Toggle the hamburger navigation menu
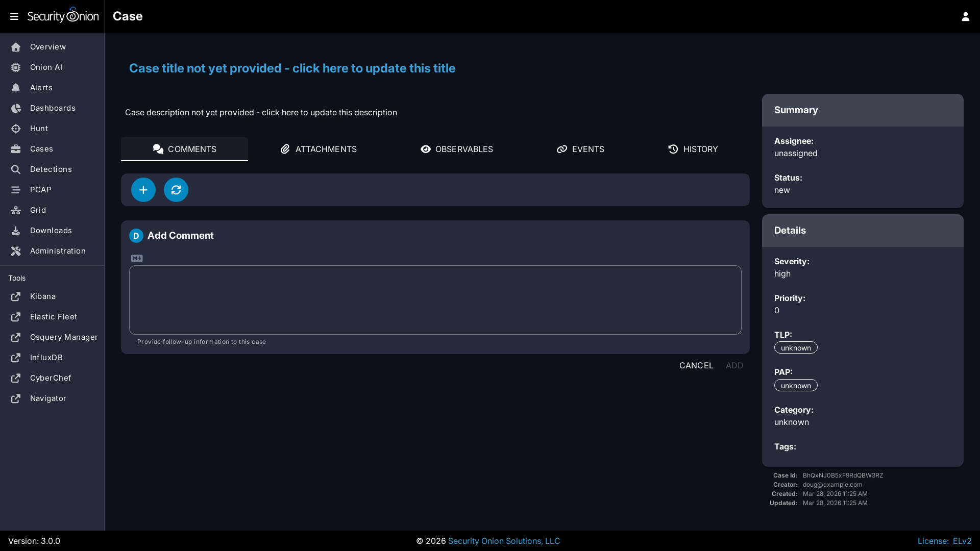The image size is (980, 551). [14, 16]
